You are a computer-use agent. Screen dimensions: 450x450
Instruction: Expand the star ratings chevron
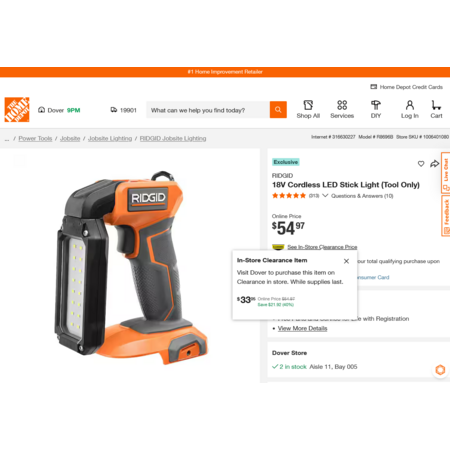coord(325,195)
